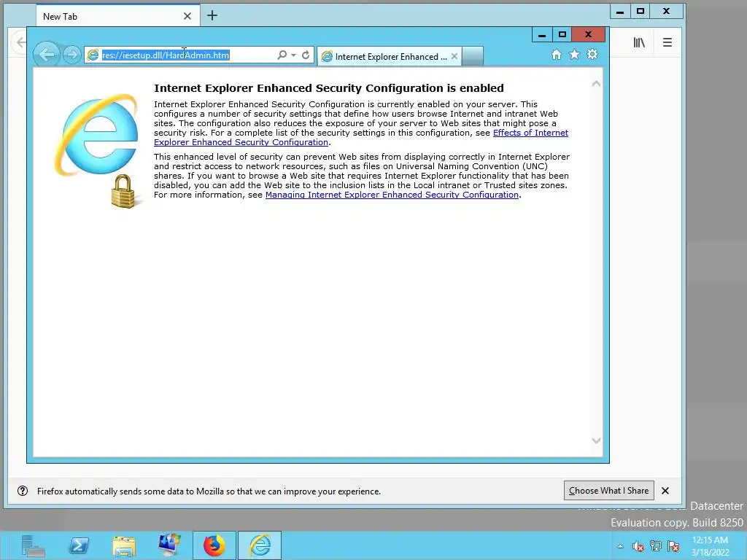
Task: Click Firefox back arrow button
Action: 20,42
